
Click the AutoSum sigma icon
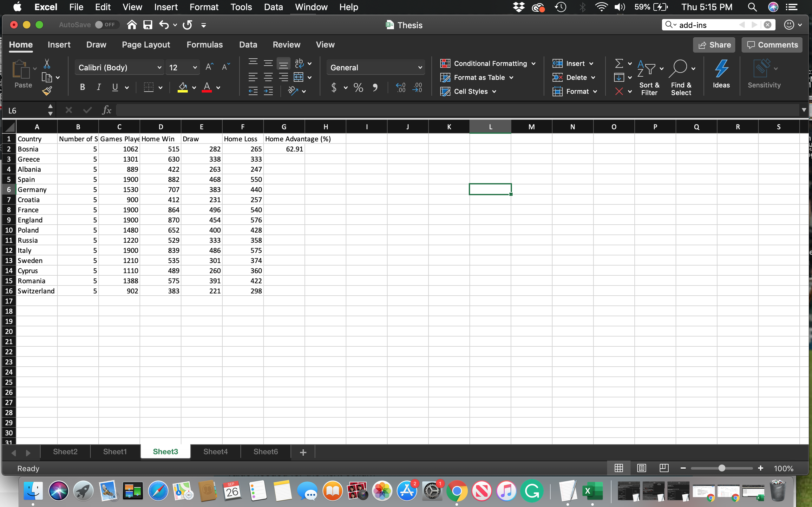619,63
